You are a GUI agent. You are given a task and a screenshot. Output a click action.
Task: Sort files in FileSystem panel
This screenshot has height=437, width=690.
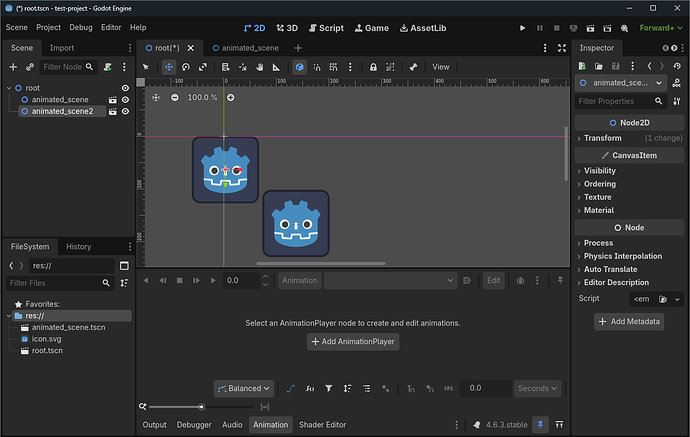pos(125,283)
